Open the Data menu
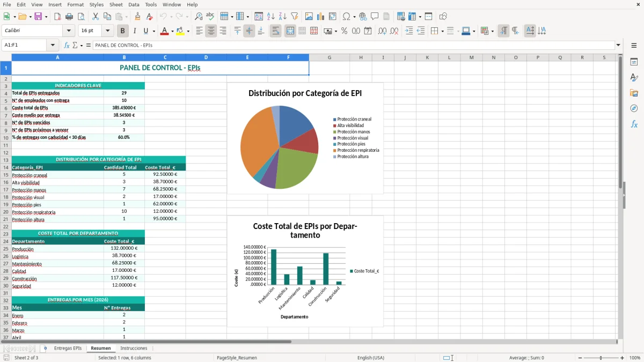This screenshot has height=362, width=644. tap(134, 4)
